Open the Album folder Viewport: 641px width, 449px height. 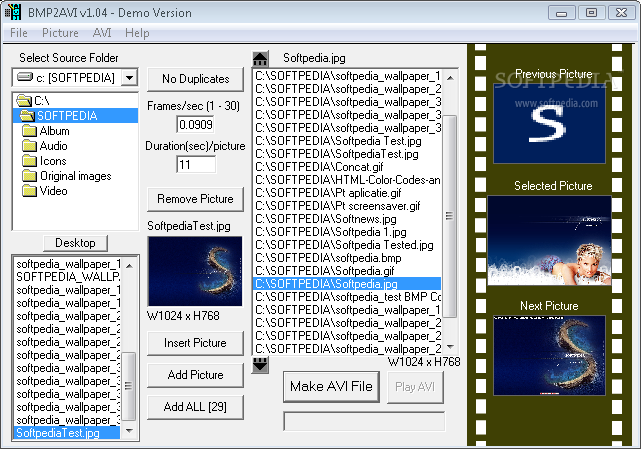tap(46, 131)
